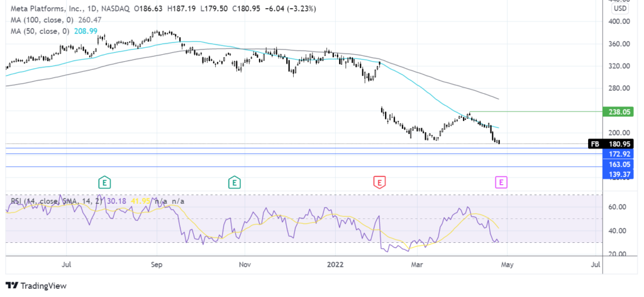This screenshot has width=644, height=297.
Task: Click the 320.00 price axis label
Action: 619,65
